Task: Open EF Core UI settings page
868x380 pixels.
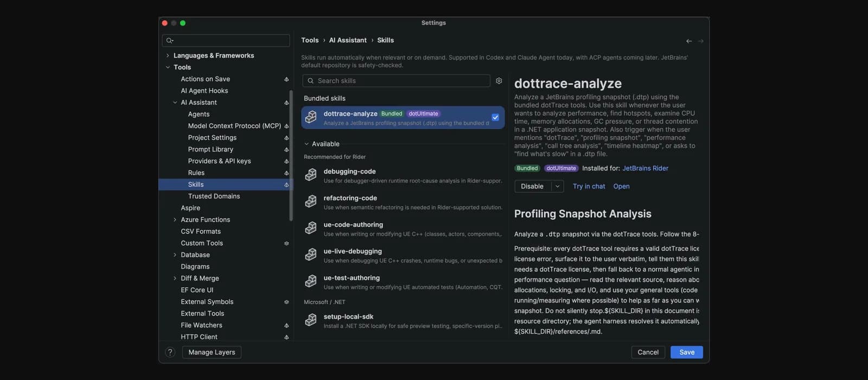Action: [197, 290]
